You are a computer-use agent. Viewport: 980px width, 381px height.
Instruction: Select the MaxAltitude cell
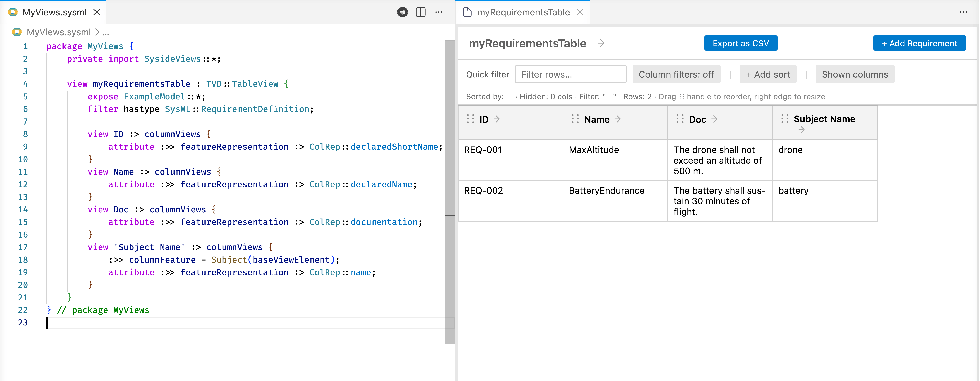tap(615, 160)
